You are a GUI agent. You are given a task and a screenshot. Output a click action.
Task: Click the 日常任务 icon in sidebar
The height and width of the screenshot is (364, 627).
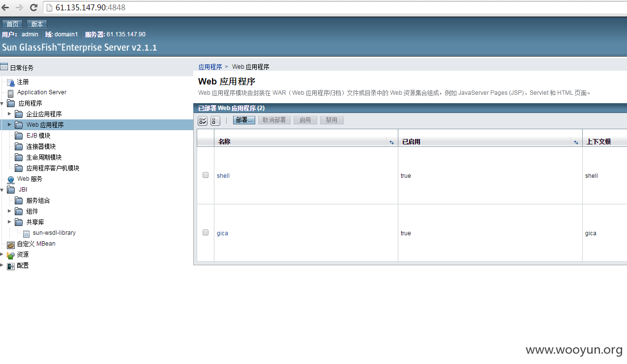4,67
